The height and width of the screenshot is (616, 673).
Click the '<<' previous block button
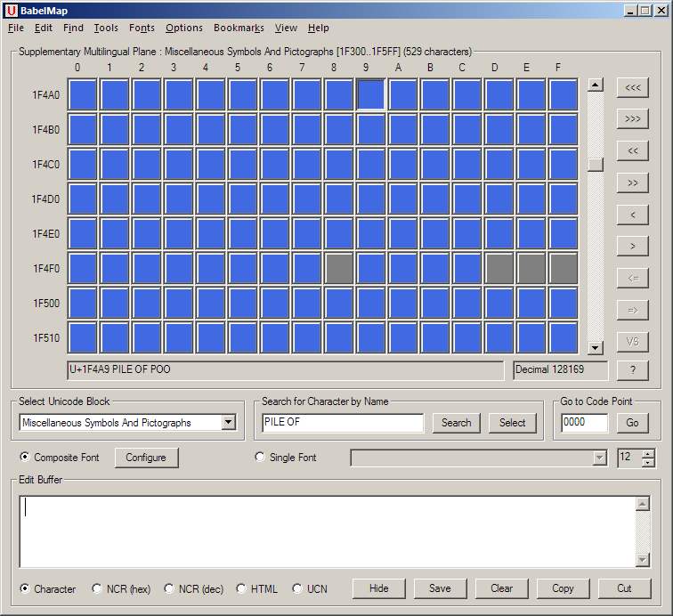tap(632, 150)
